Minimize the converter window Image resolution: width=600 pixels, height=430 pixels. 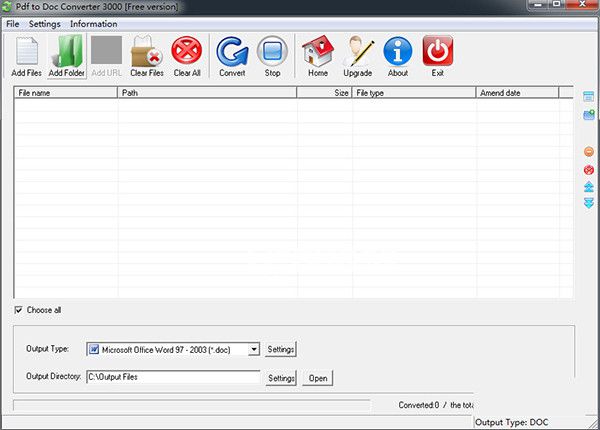pyautogui.click(x=538, y=4)
